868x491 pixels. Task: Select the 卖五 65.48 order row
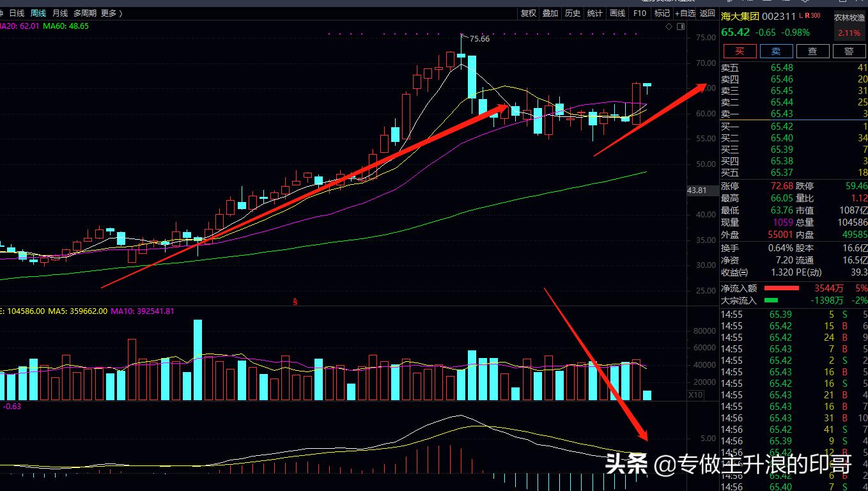[794, 68]
